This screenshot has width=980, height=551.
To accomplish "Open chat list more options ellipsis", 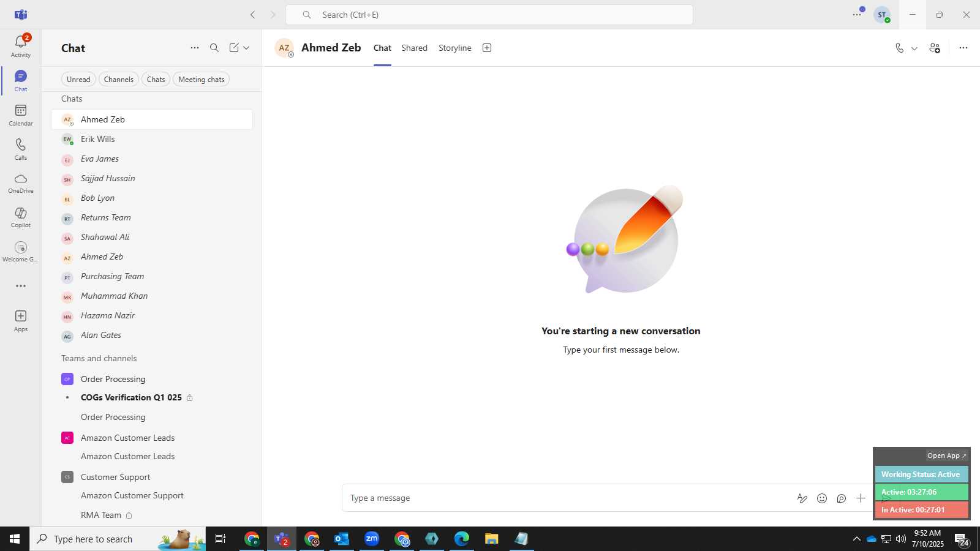I will click(x=195, y=48).
